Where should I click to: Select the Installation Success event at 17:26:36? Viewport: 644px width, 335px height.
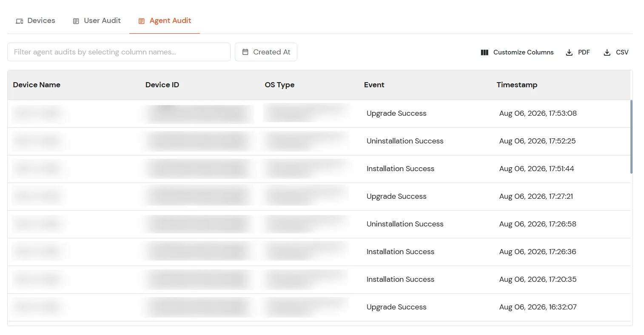coord(400,252)
